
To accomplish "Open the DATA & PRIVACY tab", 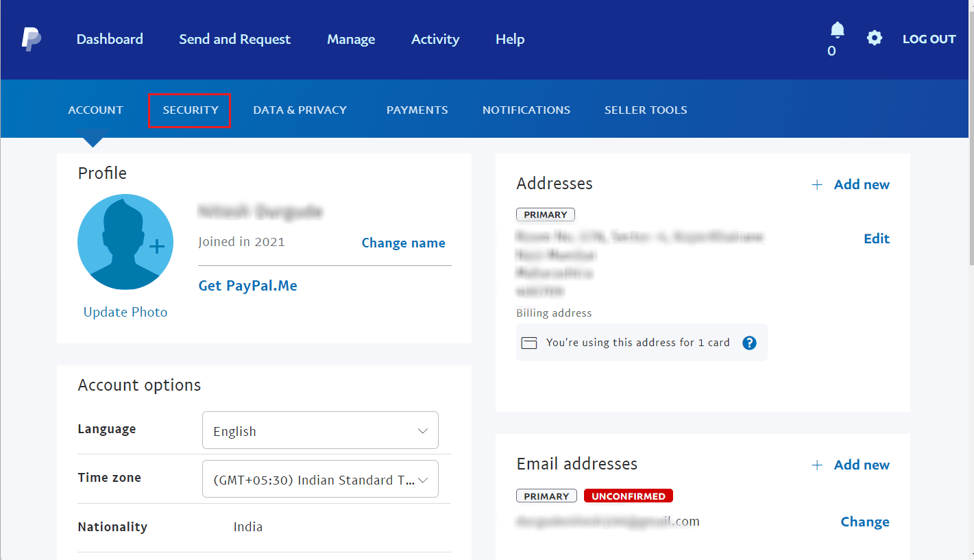I will (x=300, y=110).
